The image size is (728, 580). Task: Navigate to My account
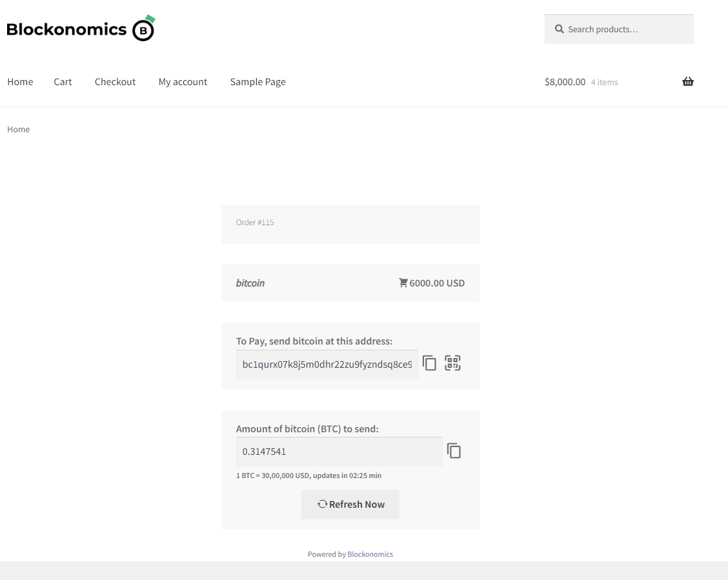pyautogui.click(x=183, y=82)
